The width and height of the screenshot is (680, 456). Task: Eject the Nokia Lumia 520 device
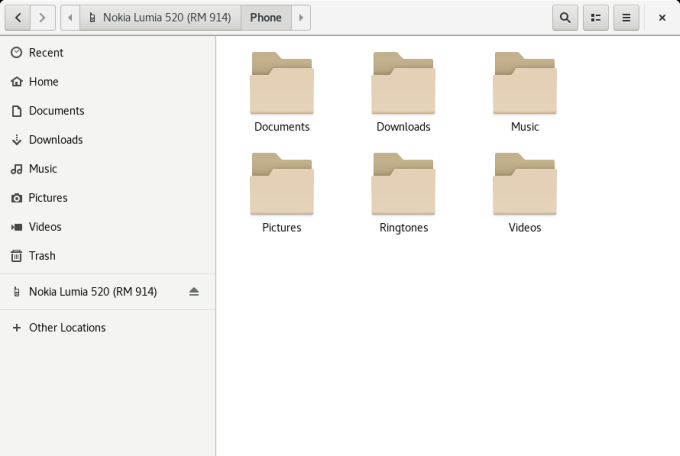click(194, 292)
